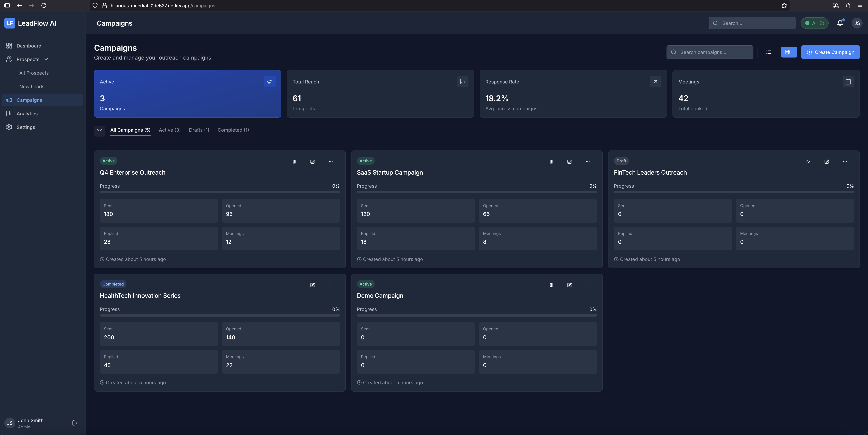Open the notifications bell
Image resolution: width=868 pixels, height=435 pixels.
click(840, 23)
